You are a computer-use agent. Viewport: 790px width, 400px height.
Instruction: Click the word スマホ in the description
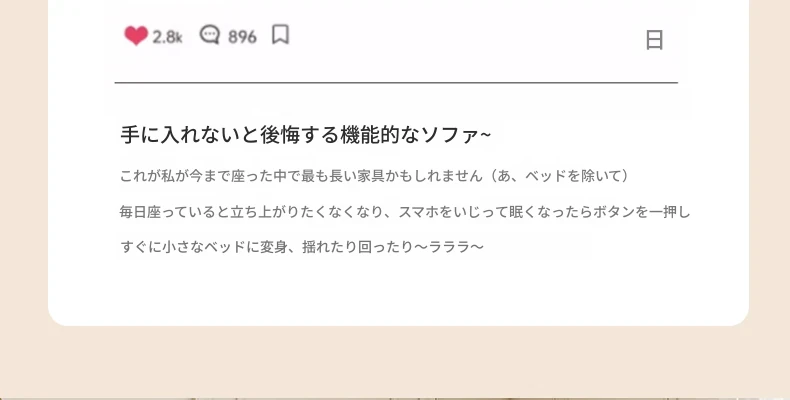[419, 212]
